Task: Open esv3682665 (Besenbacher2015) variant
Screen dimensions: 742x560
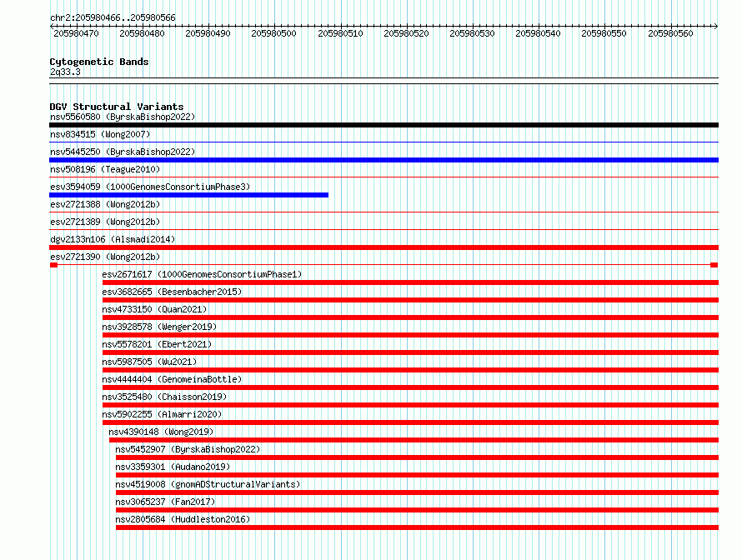Action: (x=172, y=292)
